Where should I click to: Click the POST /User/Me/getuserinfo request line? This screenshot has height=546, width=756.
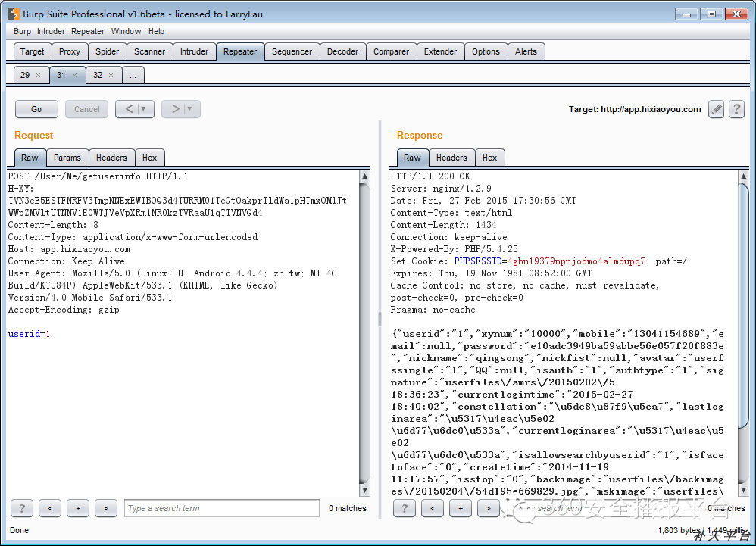98,176
